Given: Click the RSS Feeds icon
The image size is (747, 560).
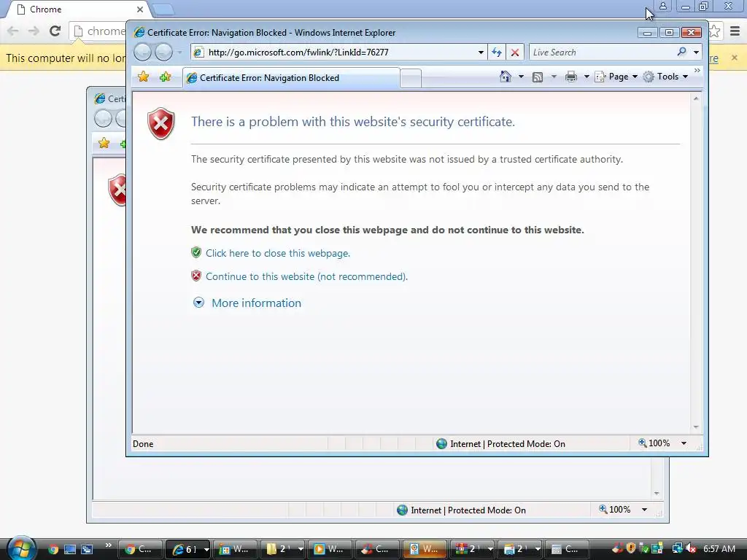Looking at the screenshot, I should [x=538, y=77].
